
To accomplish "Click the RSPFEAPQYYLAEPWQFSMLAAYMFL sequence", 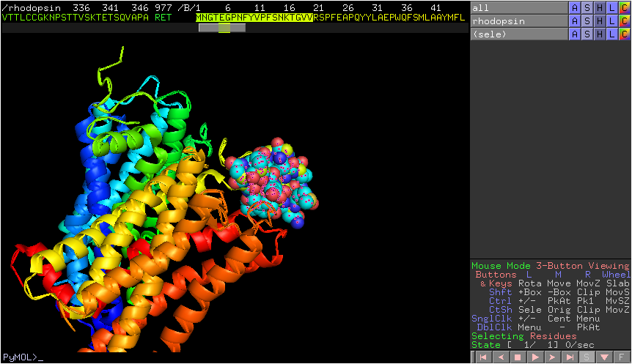I will point(389,18).
